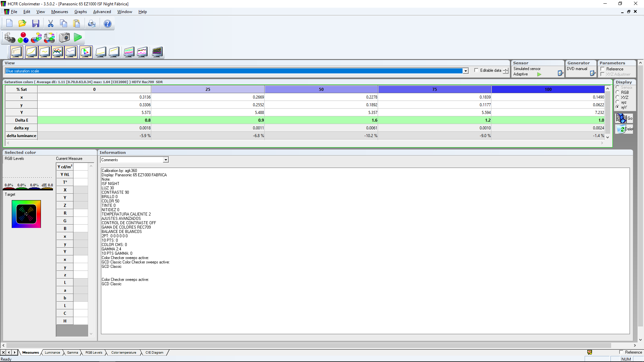Click the Measure gray scale icon
Image resolution: width=644 pixels, height=362 pixels.
[x=10, y=38]
